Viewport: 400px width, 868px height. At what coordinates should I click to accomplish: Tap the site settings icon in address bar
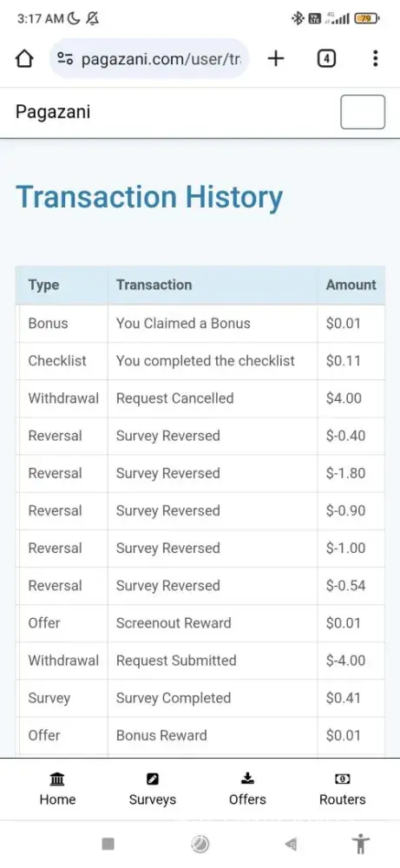(x=65, y=59)
